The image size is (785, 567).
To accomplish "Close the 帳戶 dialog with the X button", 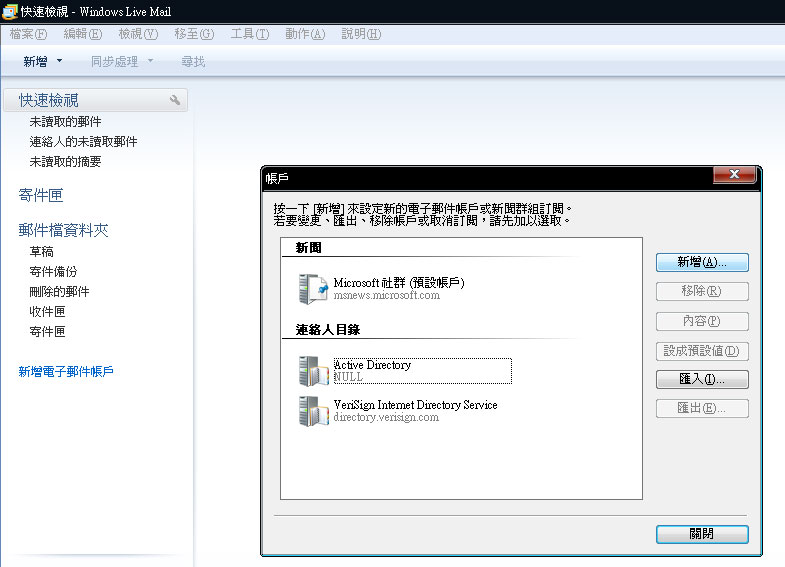I will [734, 174].
